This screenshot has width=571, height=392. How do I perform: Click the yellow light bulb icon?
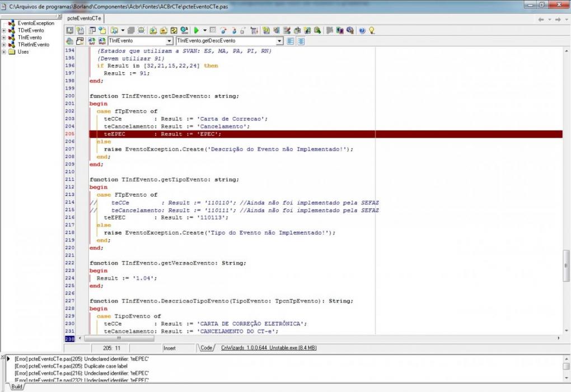pyautogui.click(x=372, y=31)
